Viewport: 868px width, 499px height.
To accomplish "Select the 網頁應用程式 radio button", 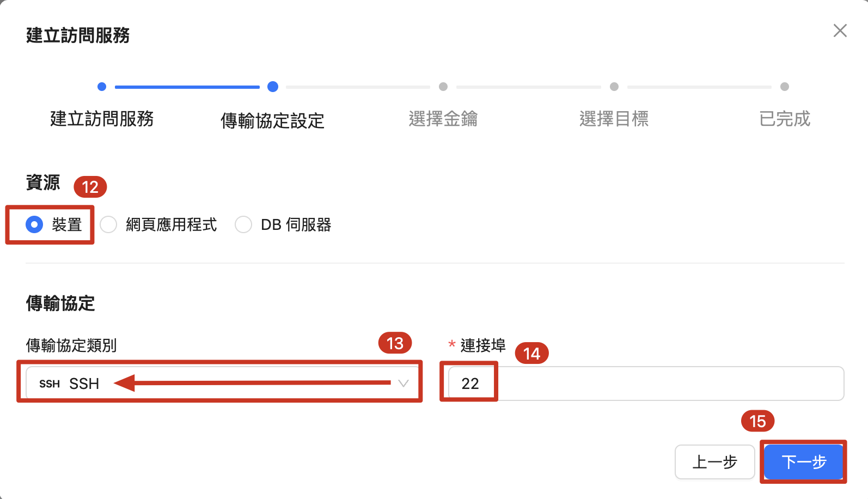I will pyautogui.click(x=108, y=224).
